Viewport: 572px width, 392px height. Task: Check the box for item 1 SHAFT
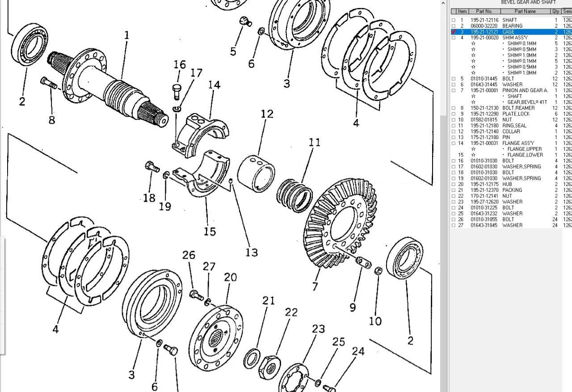(x=454, y=20)
